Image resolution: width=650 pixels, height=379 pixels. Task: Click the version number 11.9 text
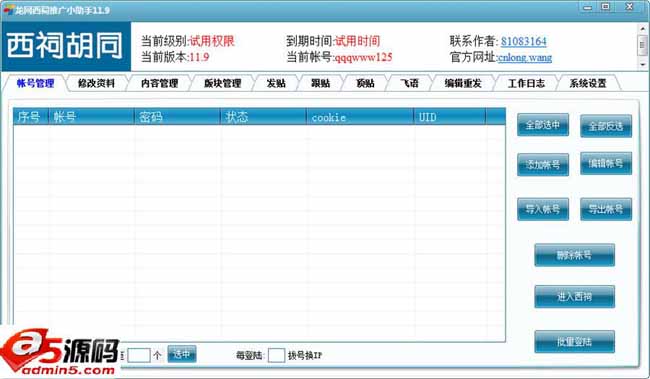(x=199, y=57)
